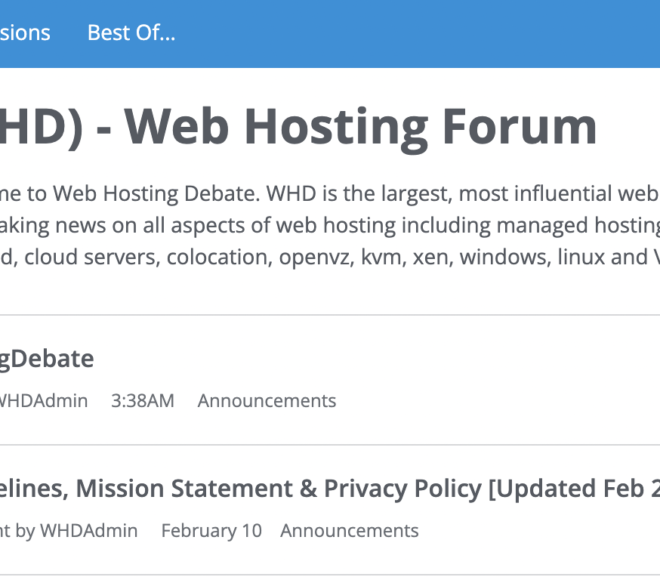Image resolution: width=660 pixels, height=577 pixels.
Task: Click the description line mentioning managed hosting
Action: [330, 226]
